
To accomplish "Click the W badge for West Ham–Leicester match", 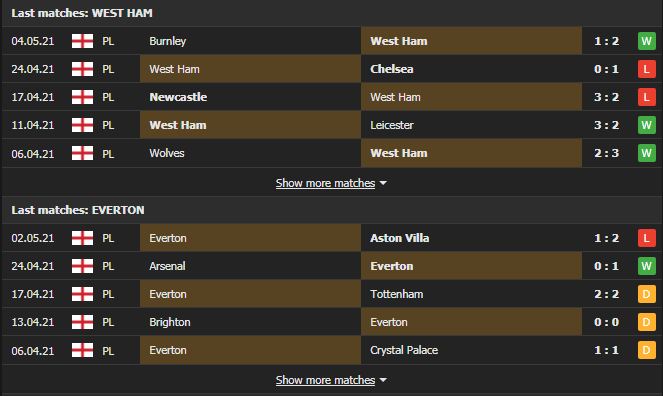I will (x=647, y=125).
